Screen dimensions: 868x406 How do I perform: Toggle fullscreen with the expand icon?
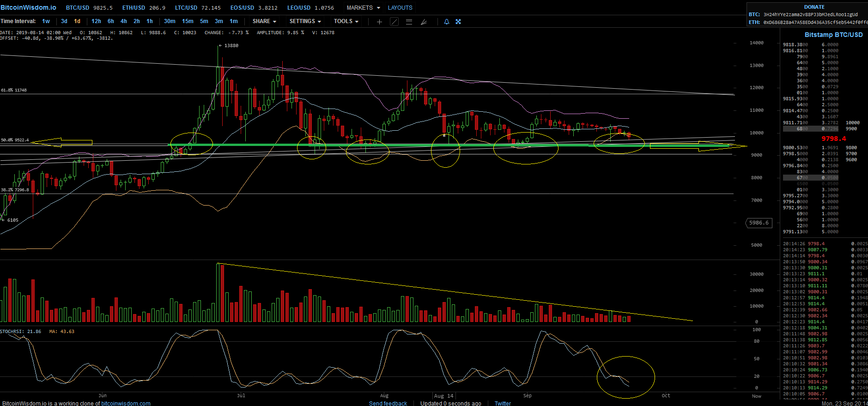[458, 22]
